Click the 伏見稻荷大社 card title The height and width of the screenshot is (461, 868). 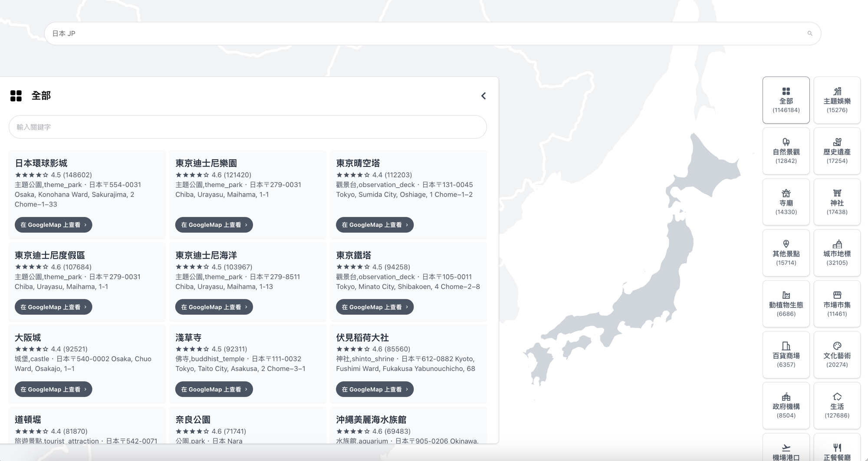tap(362, 337)
